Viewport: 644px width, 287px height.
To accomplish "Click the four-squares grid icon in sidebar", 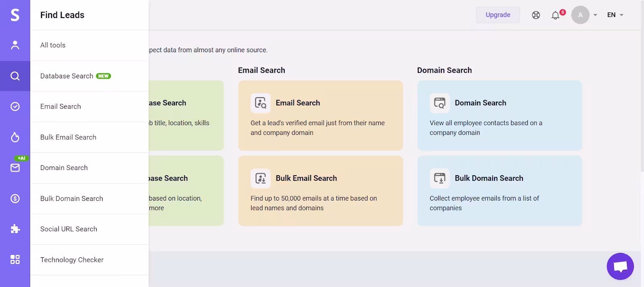I will point(15,260).
